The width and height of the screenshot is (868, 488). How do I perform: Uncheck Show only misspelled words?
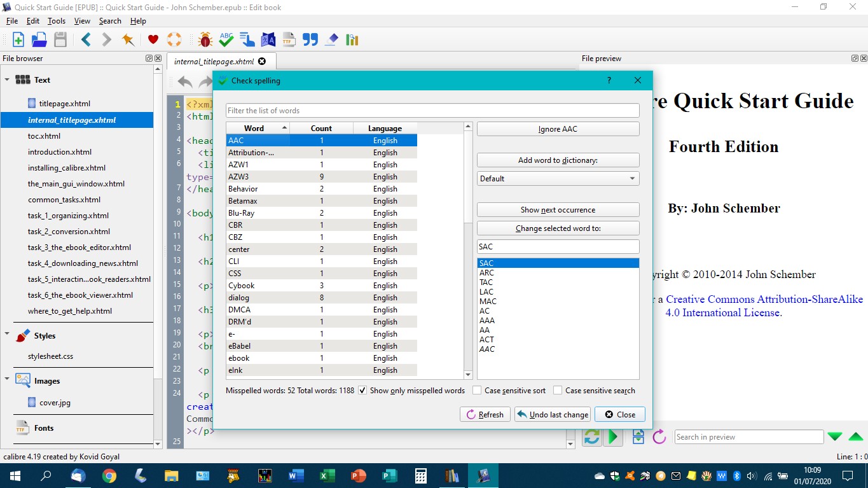coord(362,391)
